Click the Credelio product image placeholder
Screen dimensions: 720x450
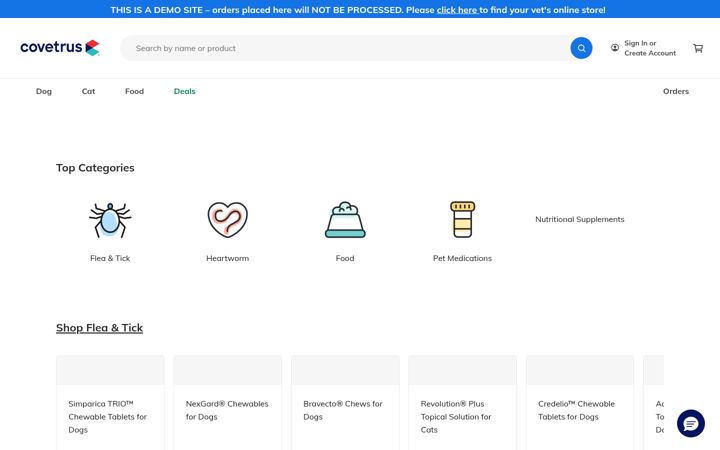point(580,370)
